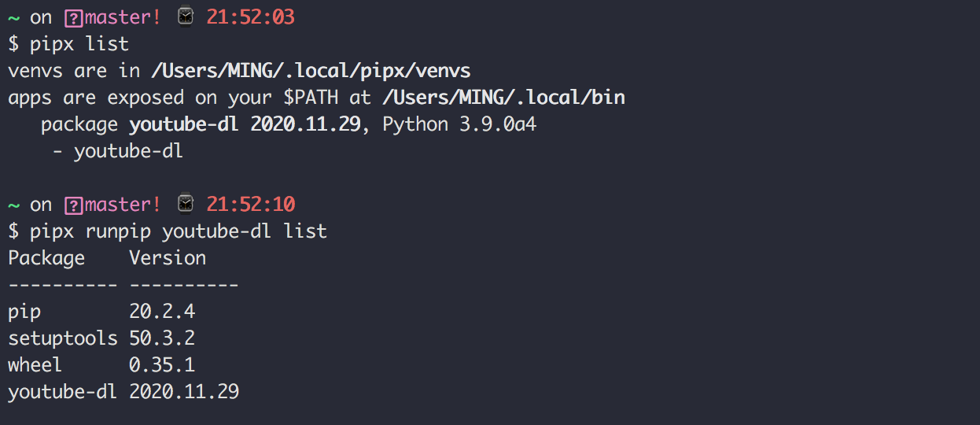Click the green tilde in the 21:52:03 prompt
This screenshot has width=980, height=425.
tap(13, 18)
